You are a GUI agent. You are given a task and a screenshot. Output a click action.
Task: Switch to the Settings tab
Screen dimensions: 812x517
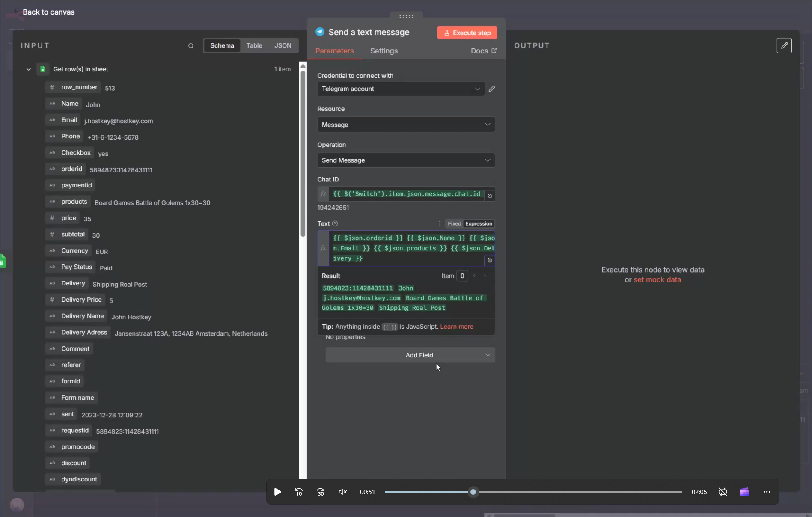(384, 51)
